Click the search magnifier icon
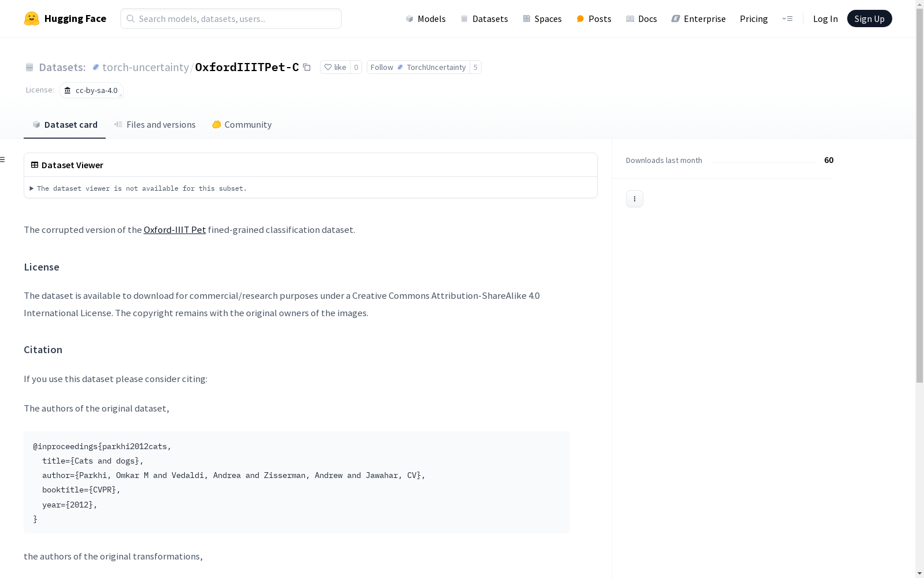 [131, 18]
